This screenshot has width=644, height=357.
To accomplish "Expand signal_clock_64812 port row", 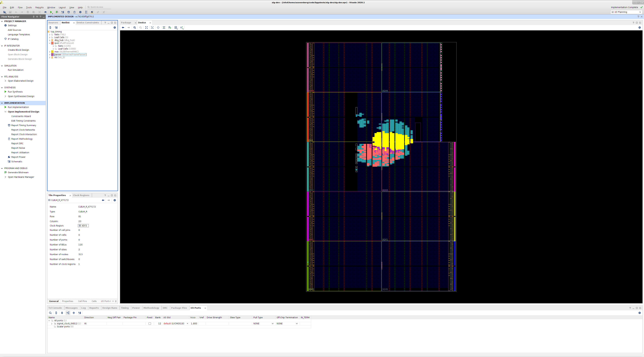I will (52, 324).
